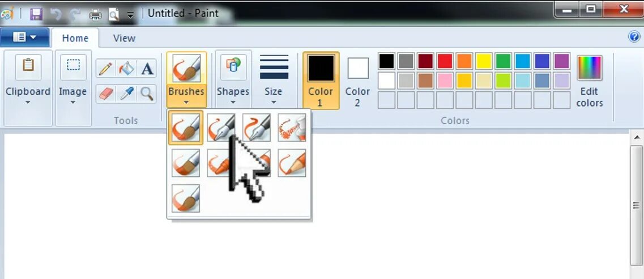
Task: Click the Edit colors button
Action: (x=590, y=81)
